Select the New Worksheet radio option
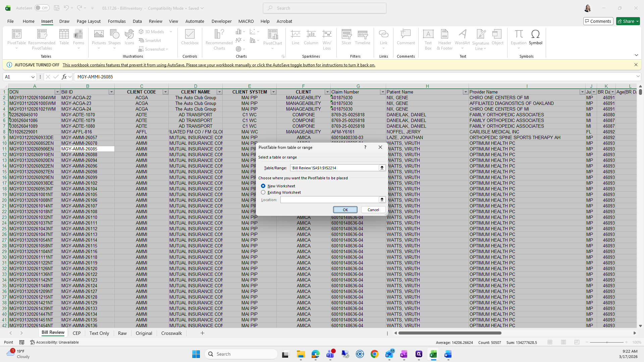This screenshot has width=644, height=362. [263, 186]
